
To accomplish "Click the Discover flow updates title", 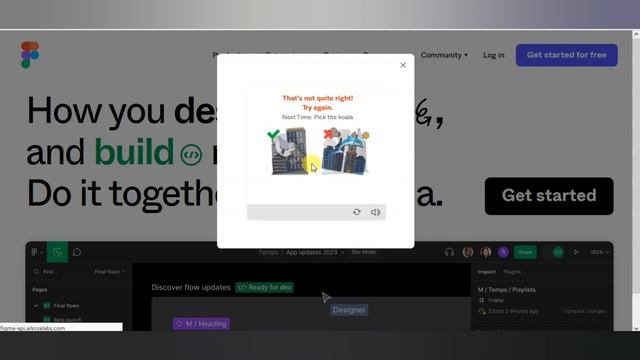I will pyautogui.click(x=191, y=287).
